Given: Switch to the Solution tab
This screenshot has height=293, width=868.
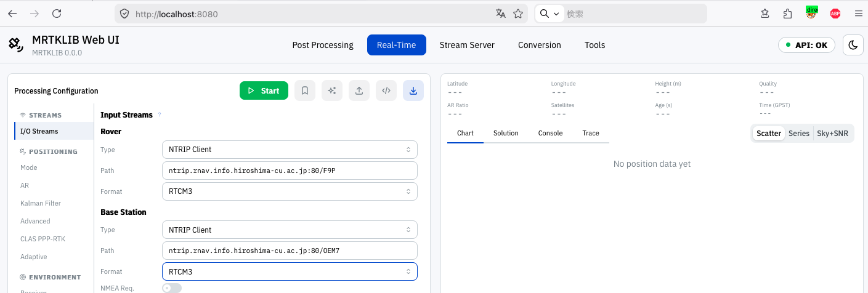Looking at the screenshot, I should (506, 133).
